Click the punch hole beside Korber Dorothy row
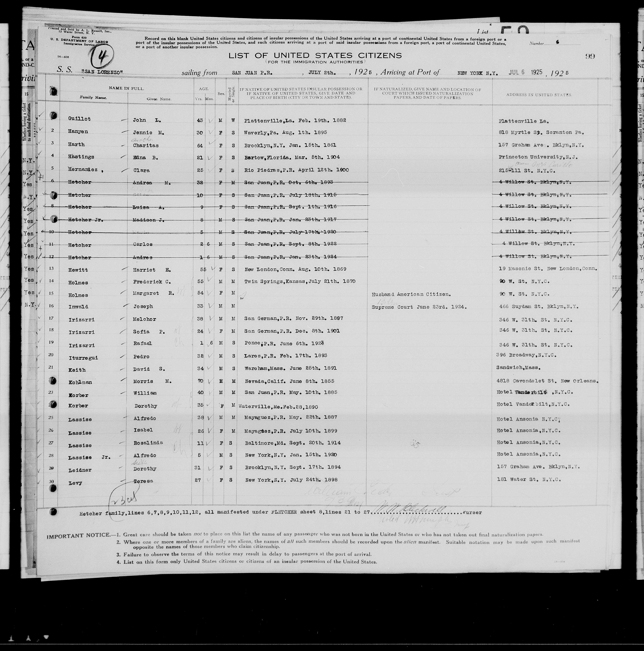 coord(53,404)
